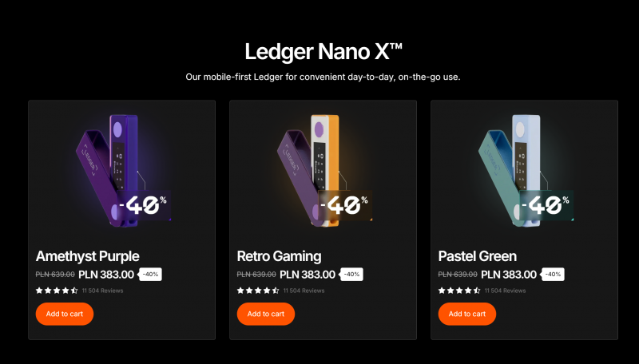Add Retro Gaming to cart
Image resolution: width=639 pixels, height=364 pixels.
266,314
